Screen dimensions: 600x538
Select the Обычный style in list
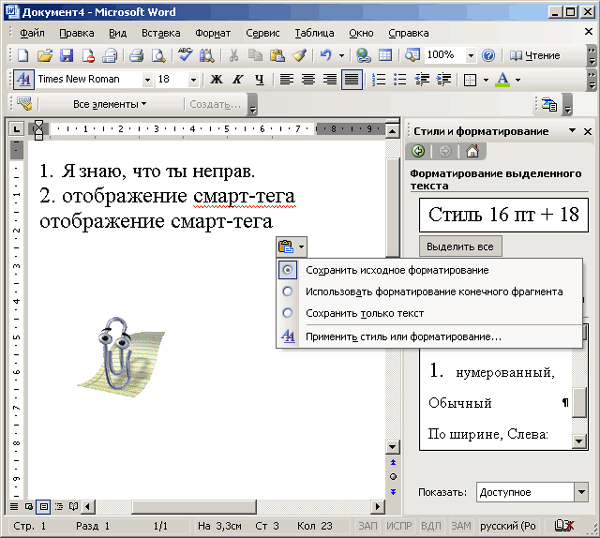pos(496,403)
